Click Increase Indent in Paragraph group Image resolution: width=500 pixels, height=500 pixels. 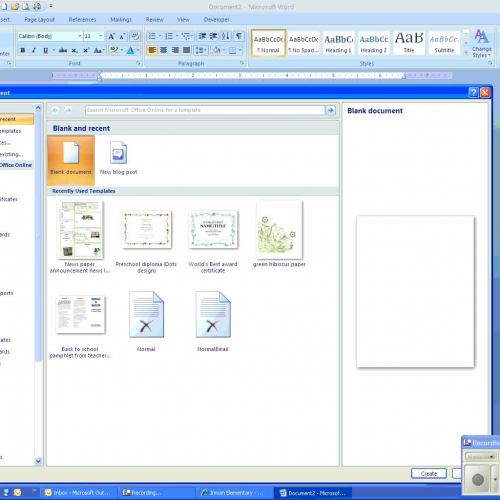[x=213, y=36]
